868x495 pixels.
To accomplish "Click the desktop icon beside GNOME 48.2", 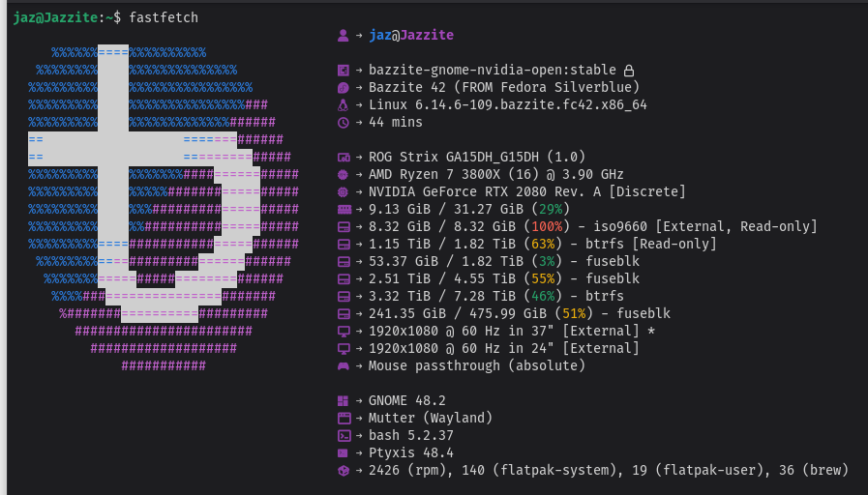I will click(344, 401).
